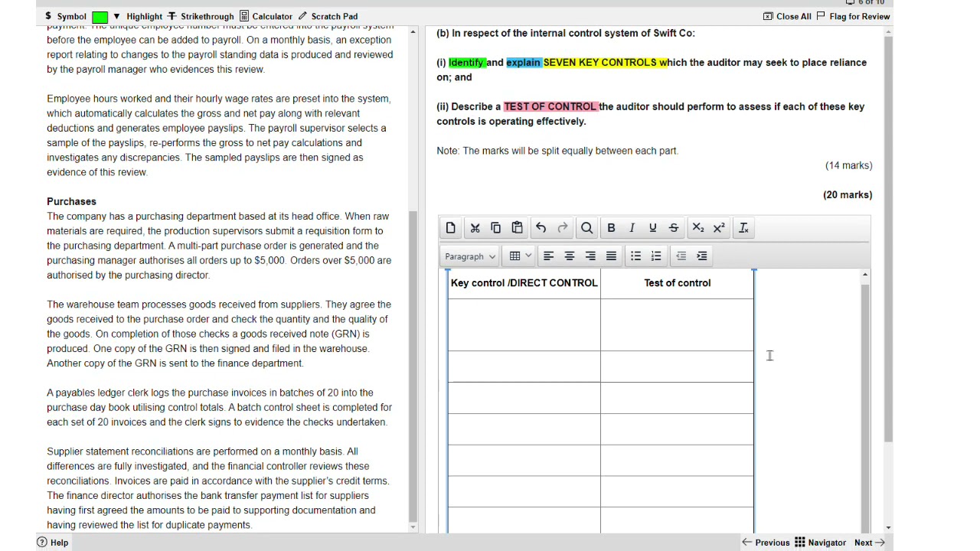Go to Previous question
This screenshot has height=551, width=980.
766,543
